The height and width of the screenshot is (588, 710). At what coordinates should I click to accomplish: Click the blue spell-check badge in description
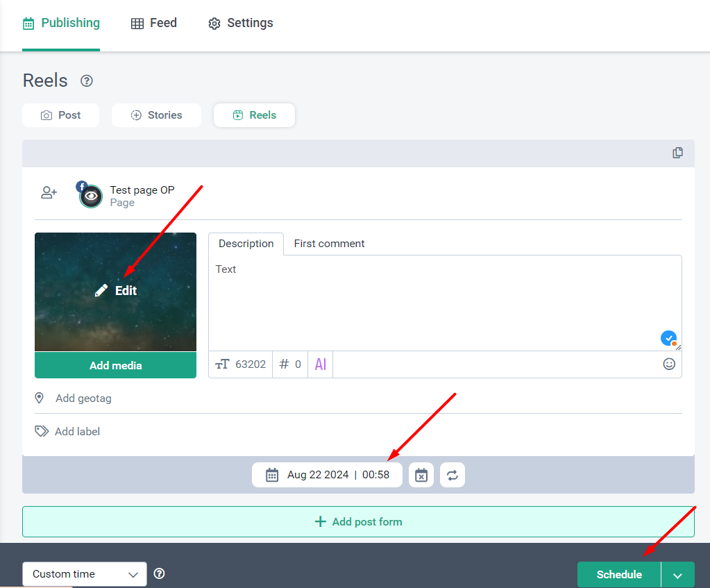[x=668, y=338]
